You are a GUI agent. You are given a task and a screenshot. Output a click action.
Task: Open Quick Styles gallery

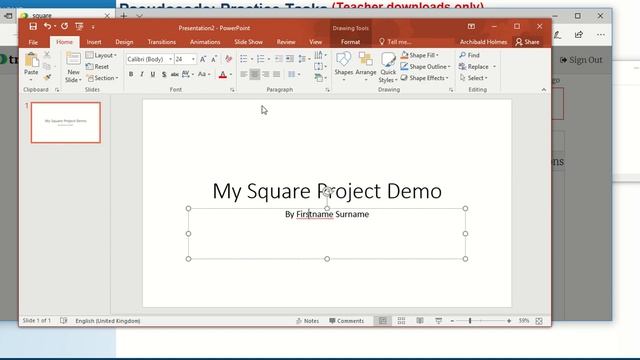388,67
